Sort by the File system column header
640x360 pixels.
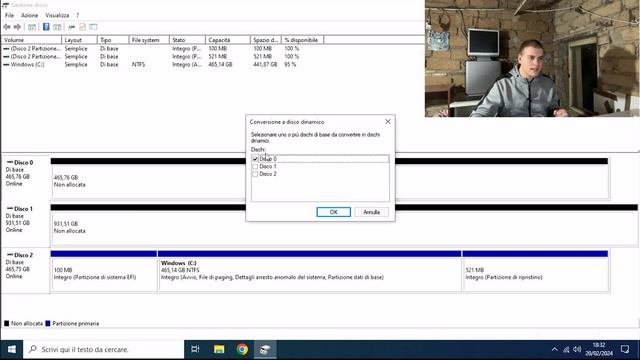pyautogui.click(x=149, y=40)
